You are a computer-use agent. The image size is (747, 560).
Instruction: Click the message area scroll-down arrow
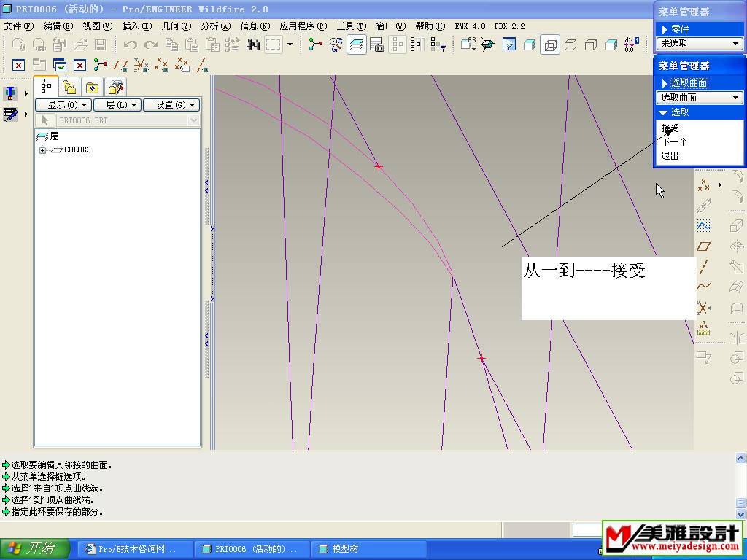click(x=740, y=514)
